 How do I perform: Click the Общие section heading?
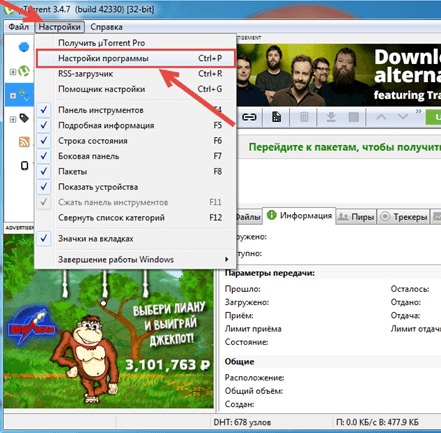[x=239, y=362]
